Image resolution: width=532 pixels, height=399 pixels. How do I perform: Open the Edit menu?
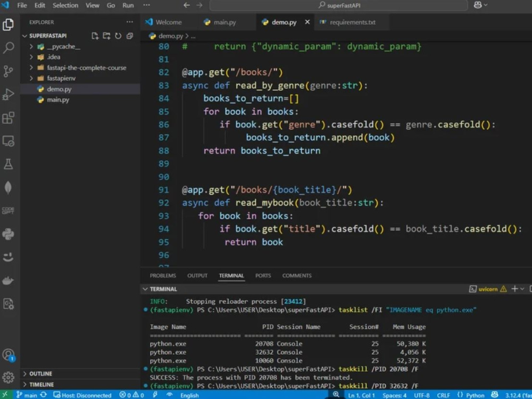click(x=40, y=5)
